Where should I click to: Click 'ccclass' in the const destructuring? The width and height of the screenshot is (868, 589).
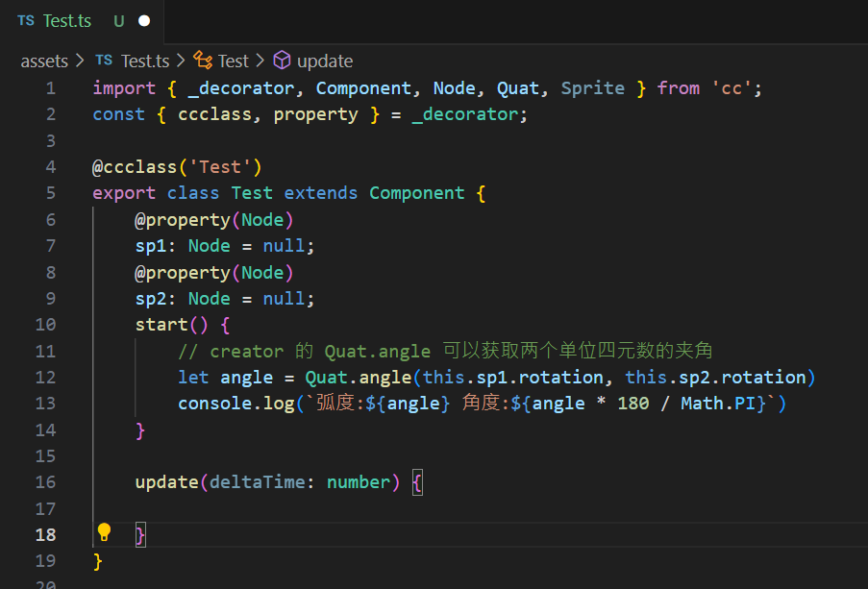(214, 114)
